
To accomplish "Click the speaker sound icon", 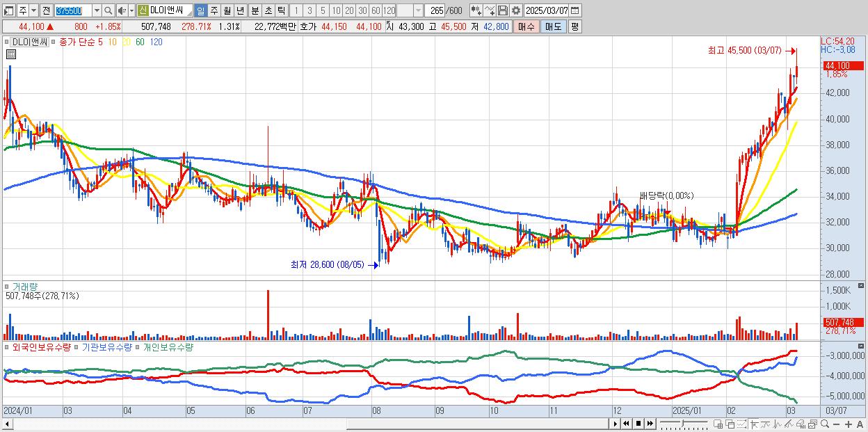I will coord(122,10).
